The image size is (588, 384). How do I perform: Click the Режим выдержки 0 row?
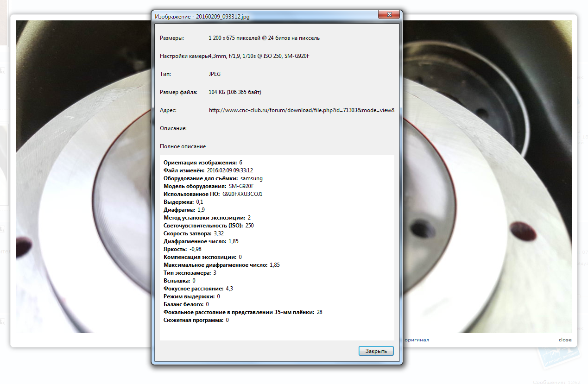coord(192,296)
